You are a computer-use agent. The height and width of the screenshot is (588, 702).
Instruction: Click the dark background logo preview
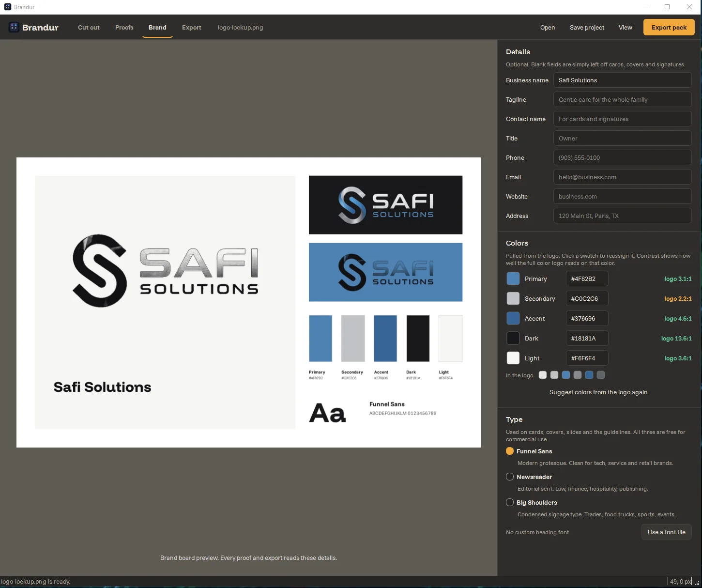tap(385, 205)
